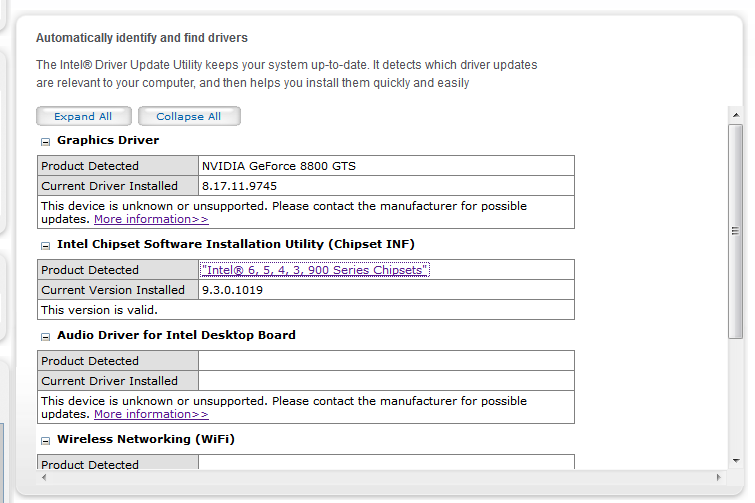Open More information link under Audio Driver
The width and height of the screenshot is (755, 503).
click(151, 414)
